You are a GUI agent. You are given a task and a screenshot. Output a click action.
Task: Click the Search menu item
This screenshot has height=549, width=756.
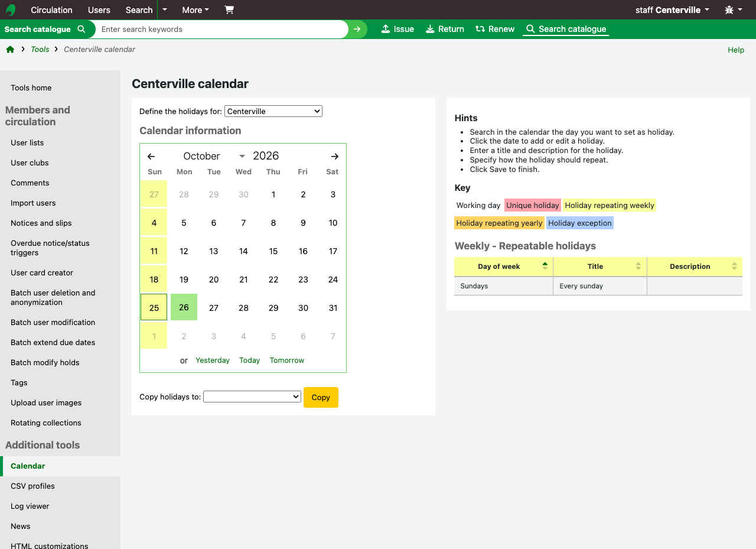pos(139,10)
